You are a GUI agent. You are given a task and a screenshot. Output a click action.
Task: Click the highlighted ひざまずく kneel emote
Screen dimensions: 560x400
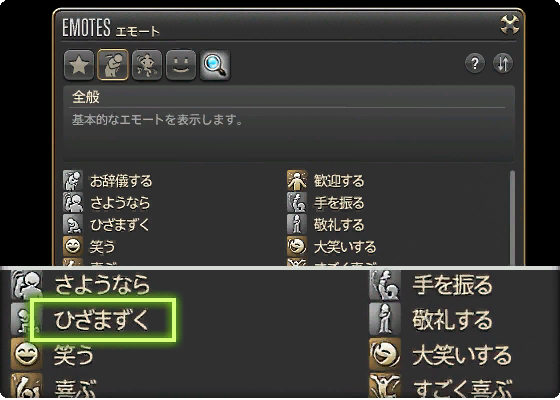click(103, 320)
